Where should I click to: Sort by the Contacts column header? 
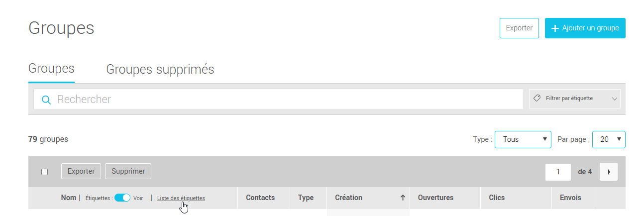coord(260,198)
